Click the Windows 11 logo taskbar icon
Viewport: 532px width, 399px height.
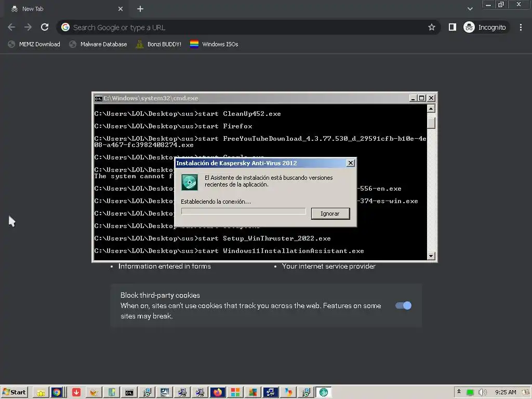pyautogui.click(x=235, y=393)
